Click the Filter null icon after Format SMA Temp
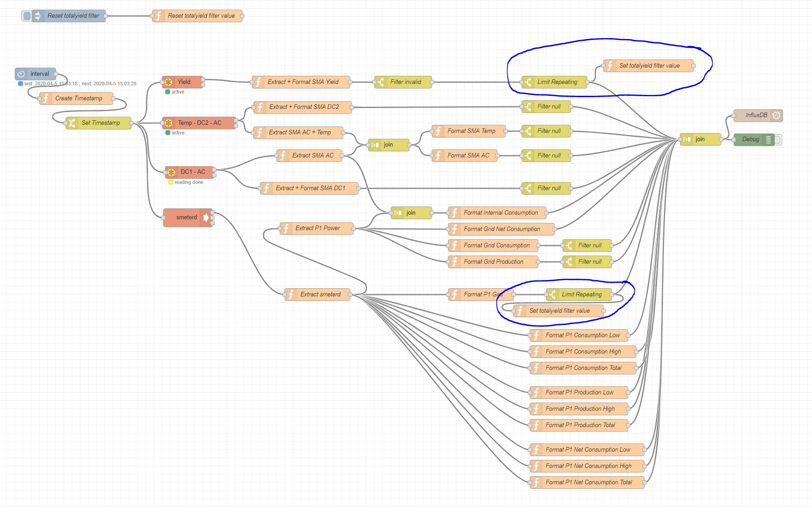This screenshot has height=507, width=812. (528, 131)
